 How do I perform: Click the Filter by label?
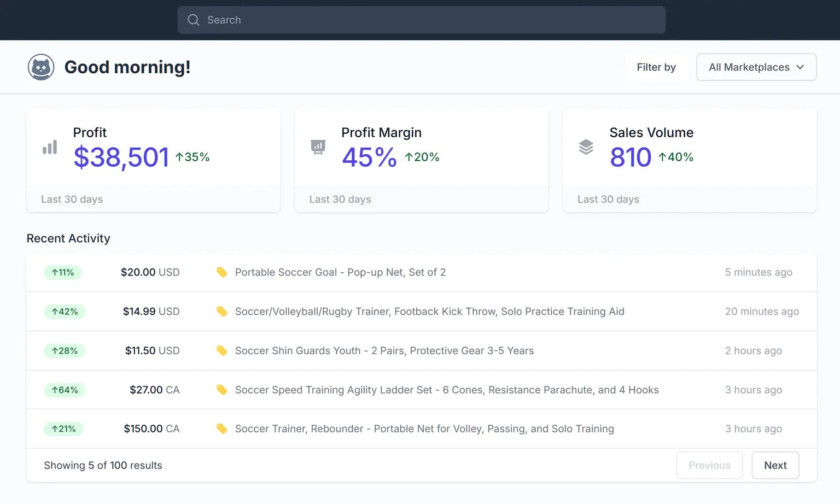656,67
